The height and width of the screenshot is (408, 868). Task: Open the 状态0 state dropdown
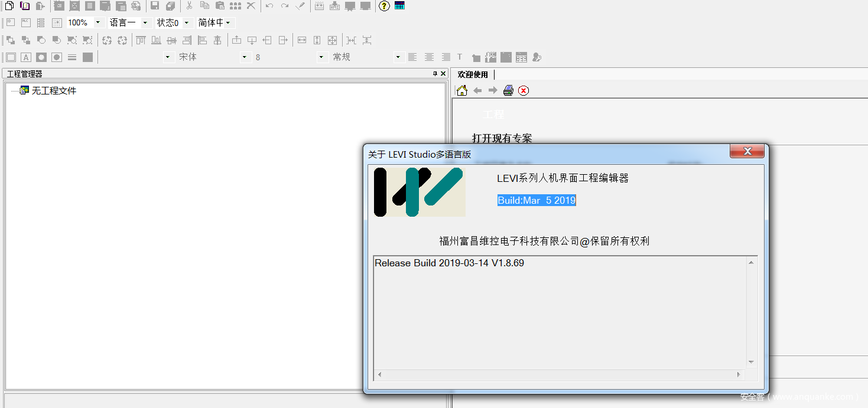click(x=187, y=22)
